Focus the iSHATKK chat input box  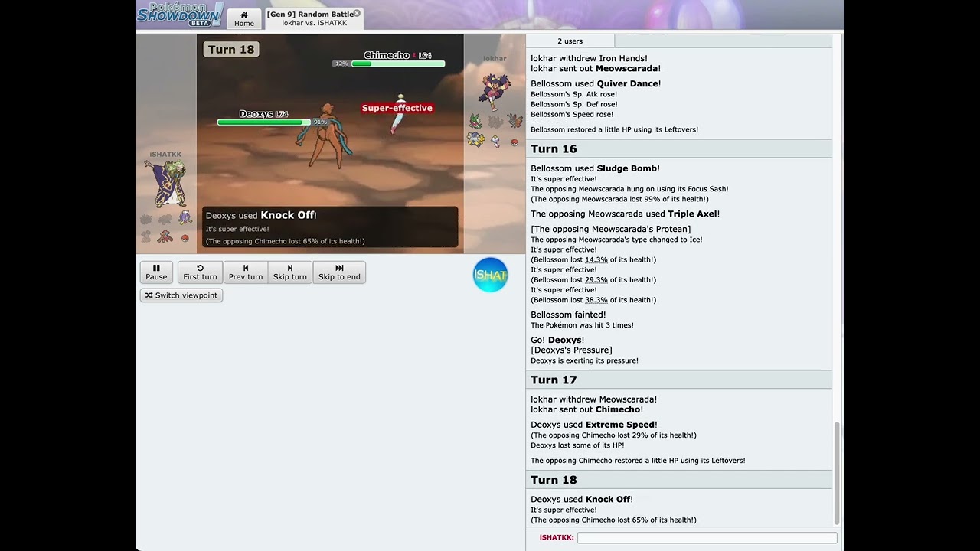(x=707, y=538)
